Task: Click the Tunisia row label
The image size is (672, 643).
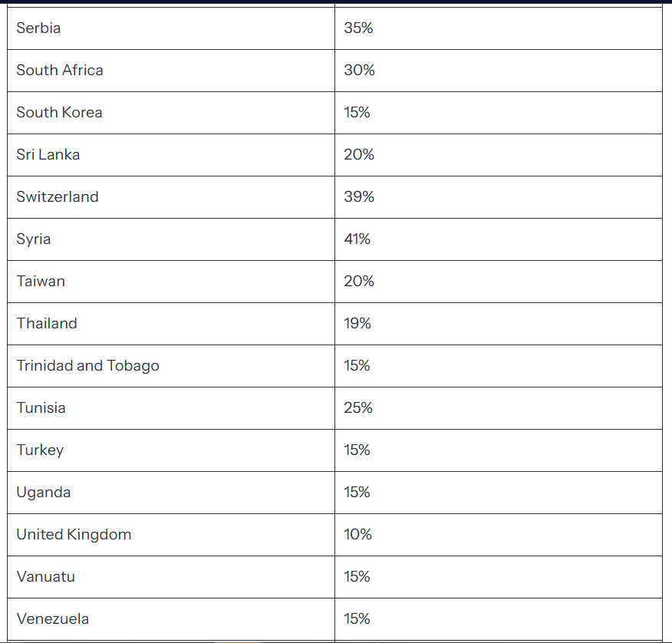Action: click(41, 408)
